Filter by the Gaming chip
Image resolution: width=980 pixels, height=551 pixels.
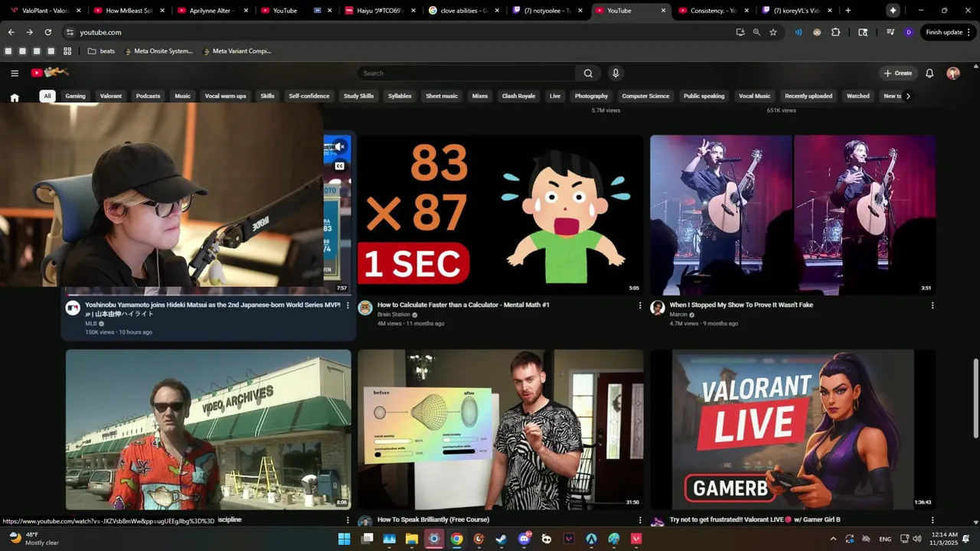[75, 96]
